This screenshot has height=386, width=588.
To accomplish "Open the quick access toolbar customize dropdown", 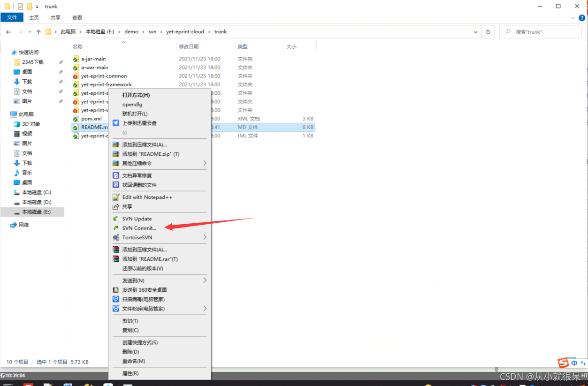I will (37, 7).
